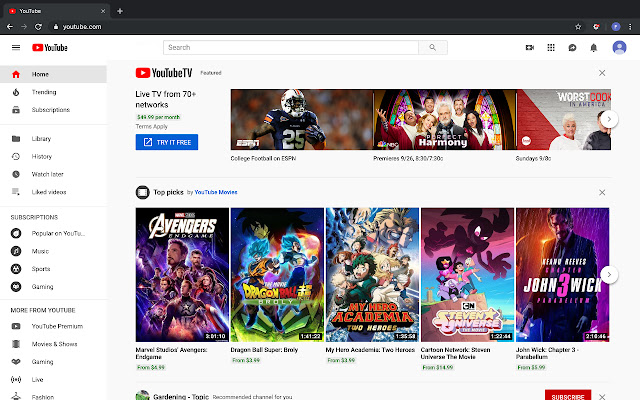640x400 pixels.
Task: Dismiss the Top picks section
Action: pyautogui.click(x=602, y=192)
